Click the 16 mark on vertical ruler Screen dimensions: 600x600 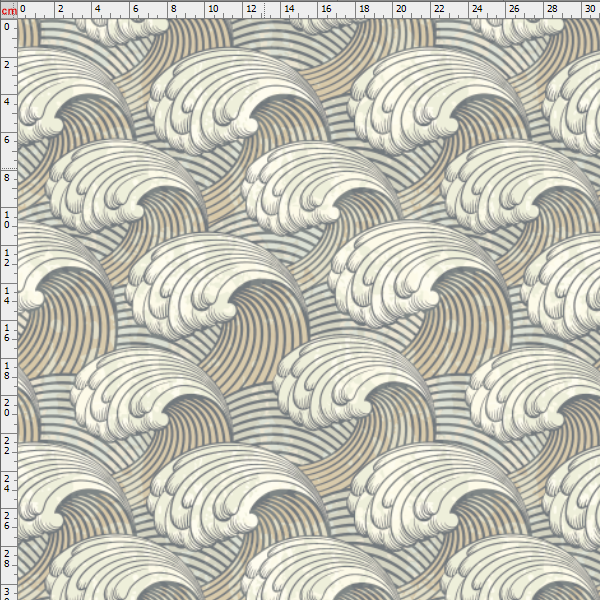7,333
